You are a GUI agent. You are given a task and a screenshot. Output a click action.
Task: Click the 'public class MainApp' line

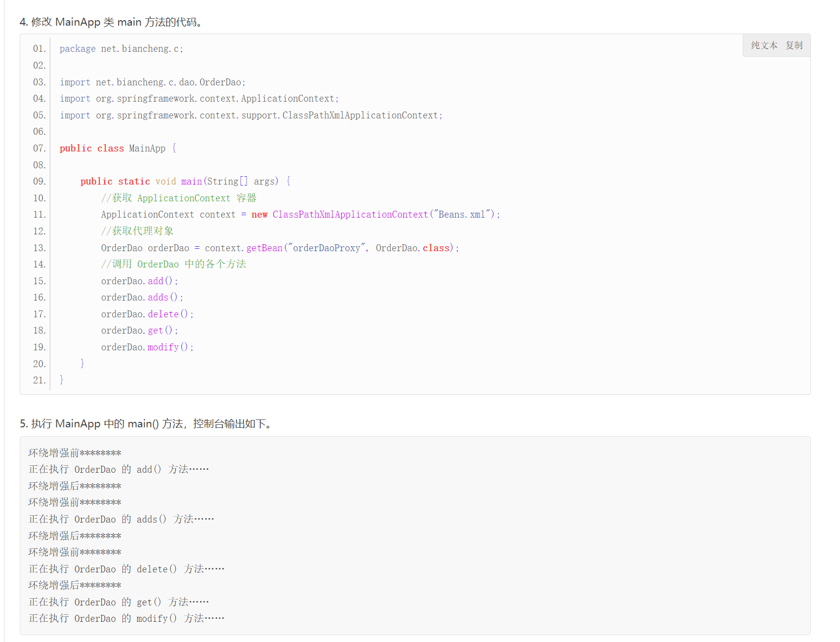tap(118, 149)
